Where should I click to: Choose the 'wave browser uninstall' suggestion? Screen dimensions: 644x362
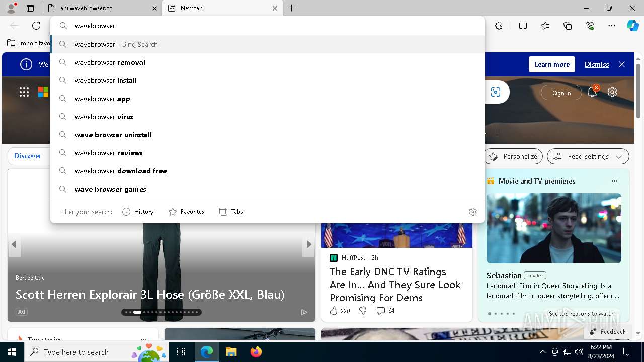[267, 135]
